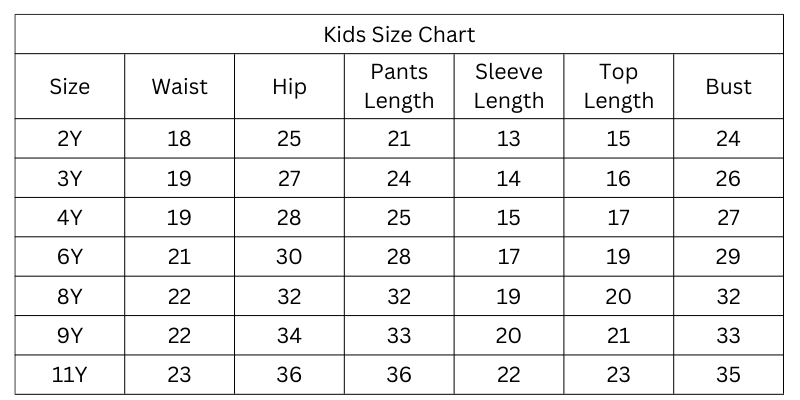This screenshot has width=800, height=400.
Task: Select the Hip column header
Action: pos(289,86)
